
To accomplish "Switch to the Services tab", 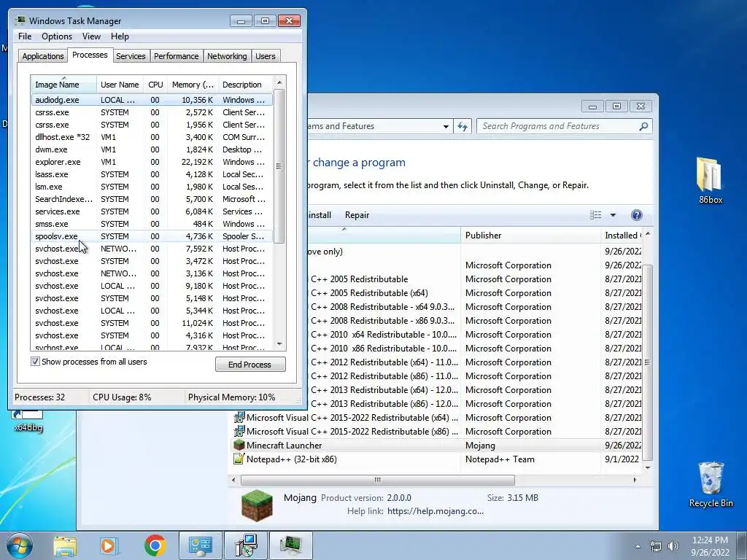I will 131,56.
